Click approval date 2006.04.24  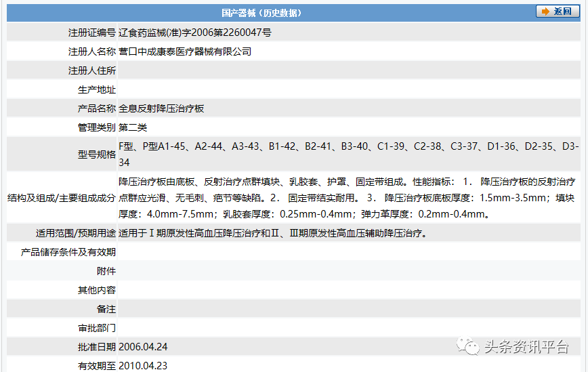[143, 347]
